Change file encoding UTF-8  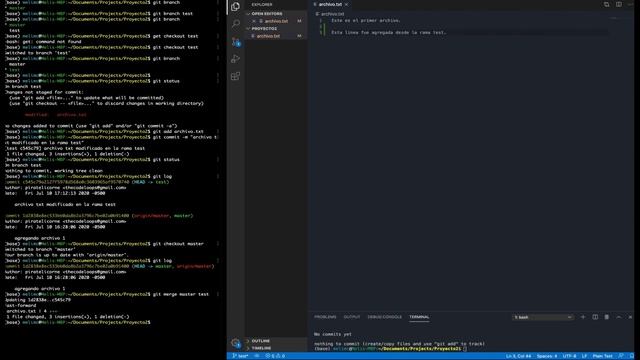[569, 356]
